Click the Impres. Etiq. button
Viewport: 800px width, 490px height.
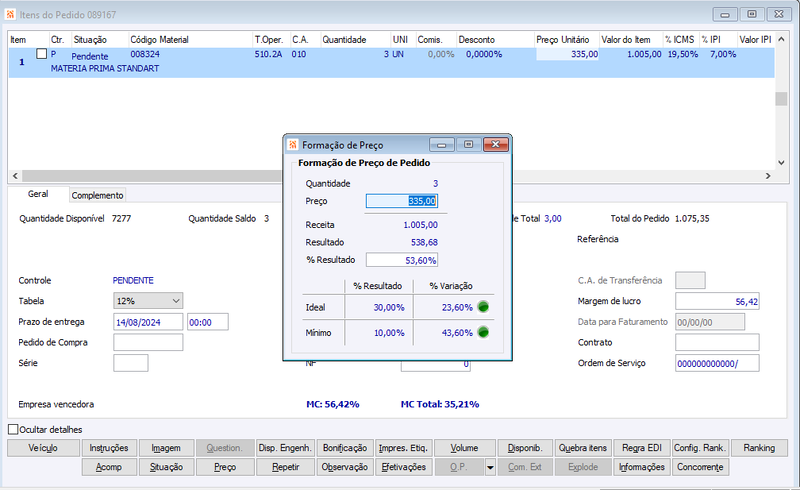click(x=403, y=448)
